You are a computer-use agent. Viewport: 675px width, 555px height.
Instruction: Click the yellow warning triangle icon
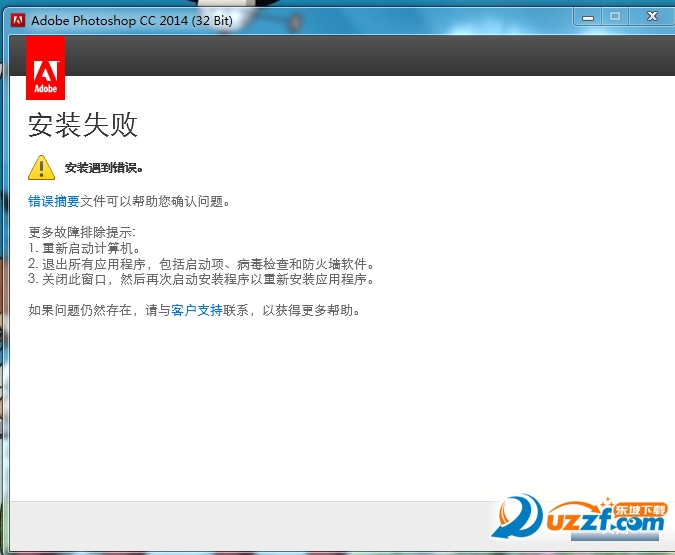(x=41, y=167)
